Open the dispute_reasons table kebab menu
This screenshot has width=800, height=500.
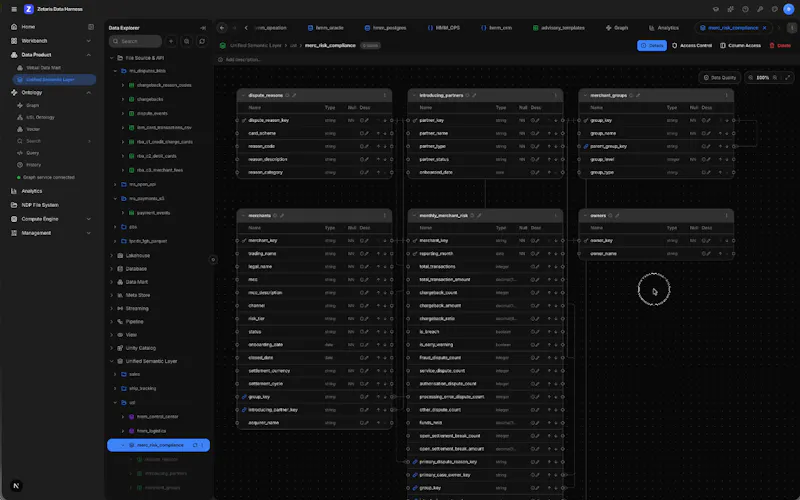(385, 95)
